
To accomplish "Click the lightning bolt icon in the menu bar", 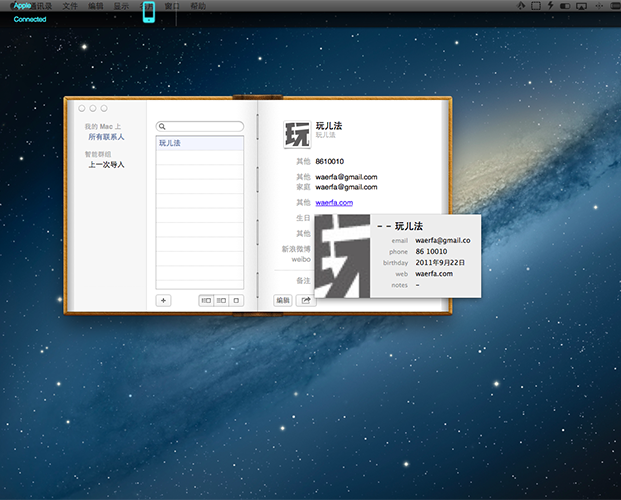I will pyautogui.click(x=549, y=6).
